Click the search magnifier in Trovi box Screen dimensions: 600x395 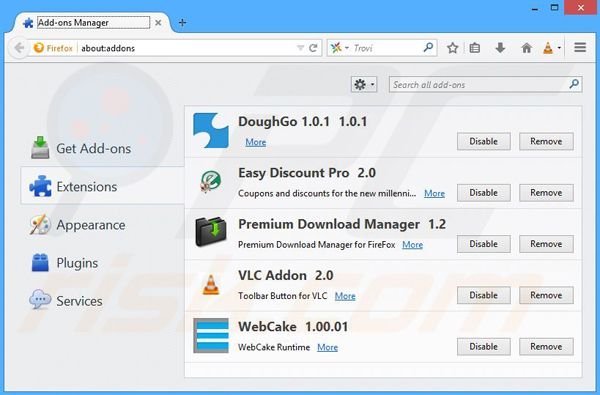coord(428,47)
